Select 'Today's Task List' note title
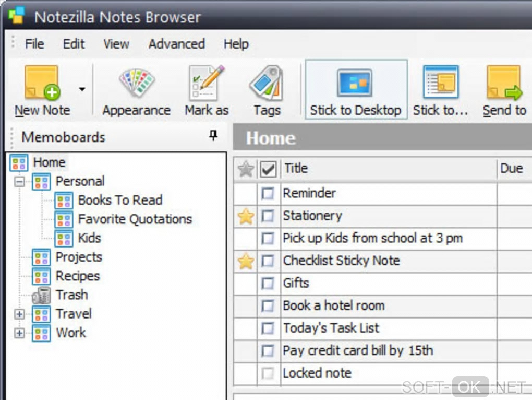This screenshot has width=532, height=400. 331,328
